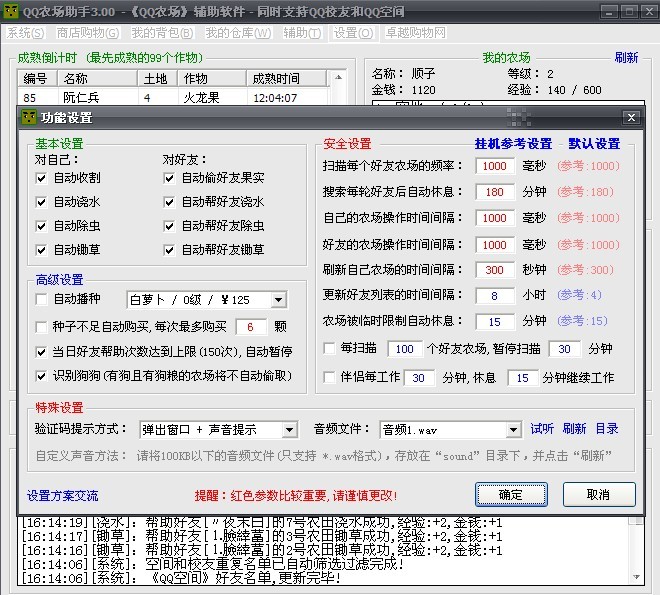Open 我的仓库(W) menu

point(238,33)
